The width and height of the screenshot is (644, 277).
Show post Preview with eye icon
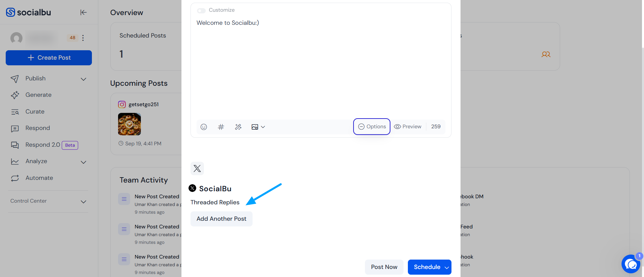click(408, 127)
